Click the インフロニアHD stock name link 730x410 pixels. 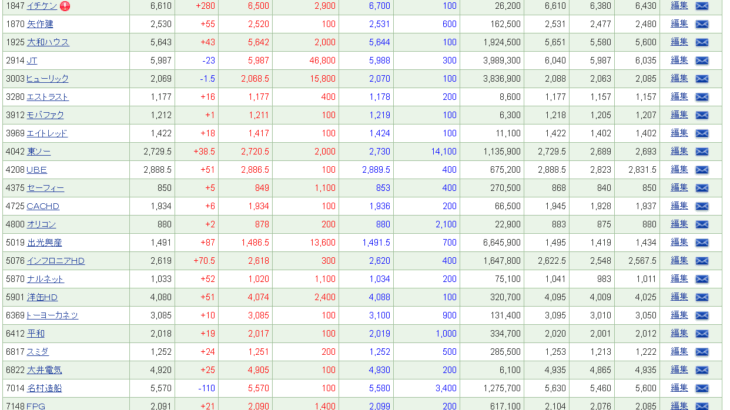(x=55, y=260)
